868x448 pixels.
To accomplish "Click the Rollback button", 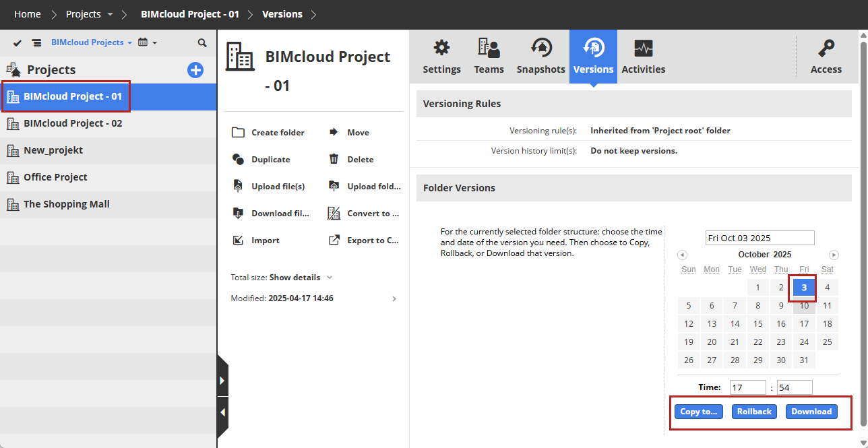I will pos(754,412).
